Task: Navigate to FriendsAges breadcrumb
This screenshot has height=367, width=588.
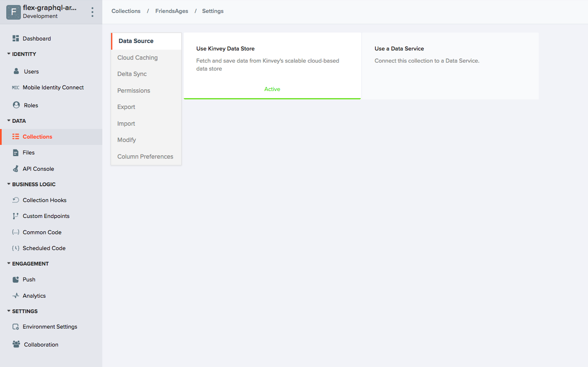Action: click(172, 11)
